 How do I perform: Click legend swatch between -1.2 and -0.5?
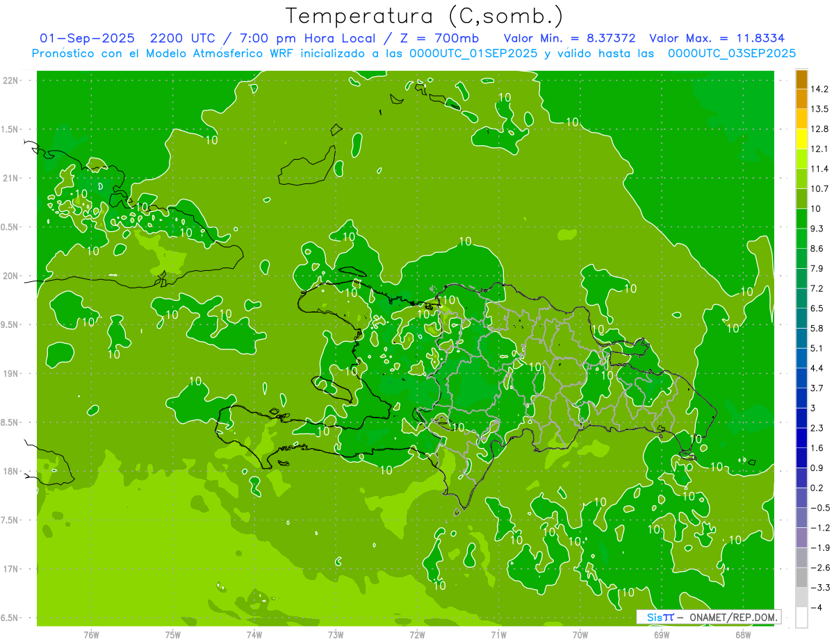801,518
